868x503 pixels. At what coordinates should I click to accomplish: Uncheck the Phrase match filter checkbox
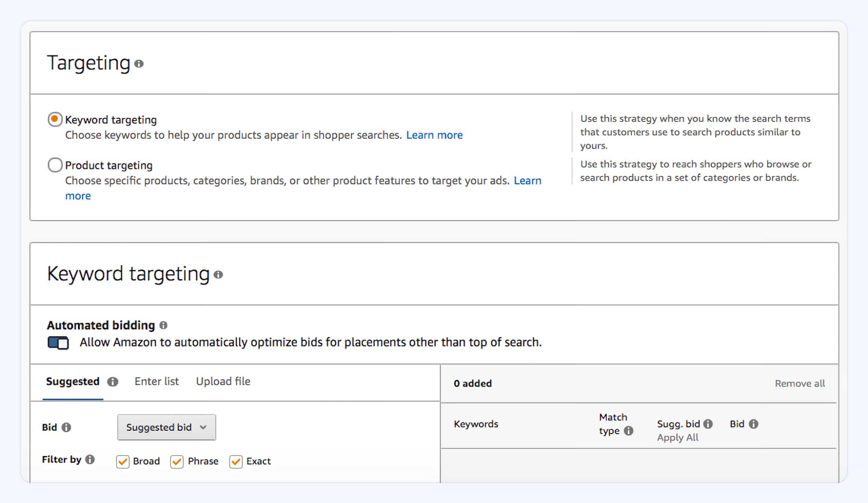(x=177, y=461)
